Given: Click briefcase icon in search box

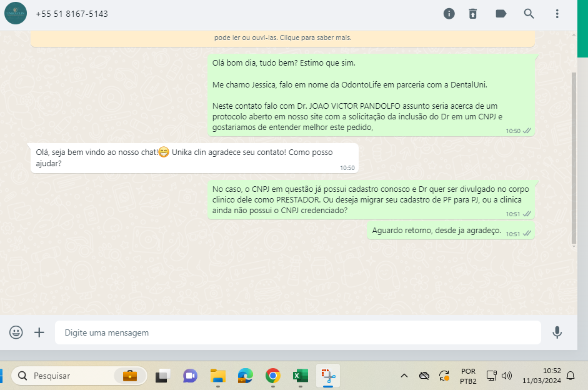Looking at the screenshot, I should tap(130, 376).
